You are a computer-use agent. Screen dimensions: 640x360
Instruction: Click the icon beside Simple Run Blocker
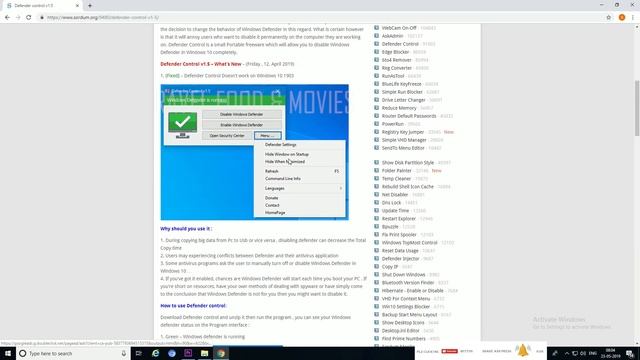(376, 92)
